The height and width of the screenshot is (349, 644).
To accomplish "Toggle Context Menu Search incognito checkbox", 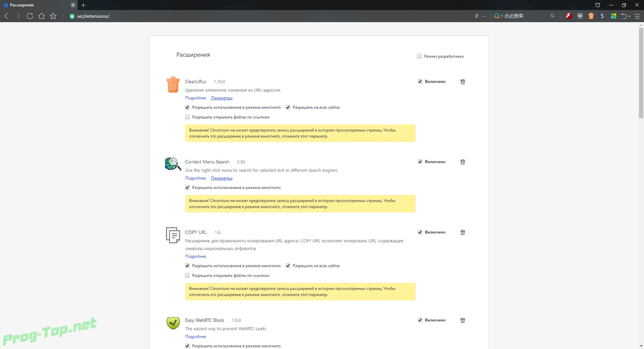I will point(187,187).
